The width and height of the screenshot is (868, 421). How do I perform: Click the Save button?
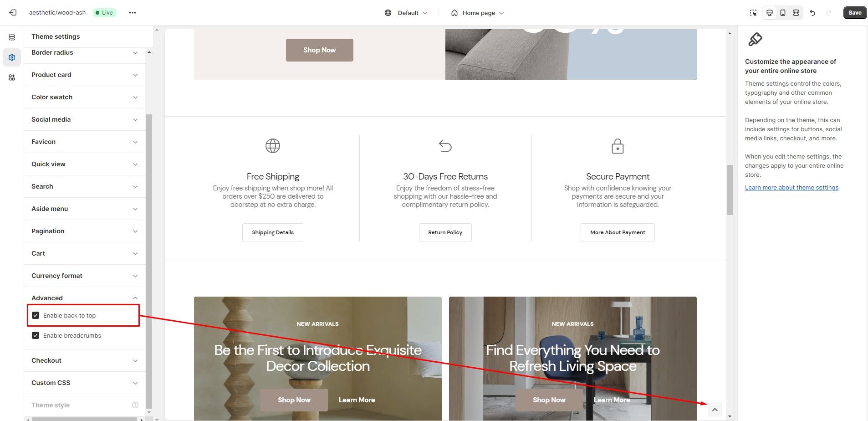coord(855,13)
